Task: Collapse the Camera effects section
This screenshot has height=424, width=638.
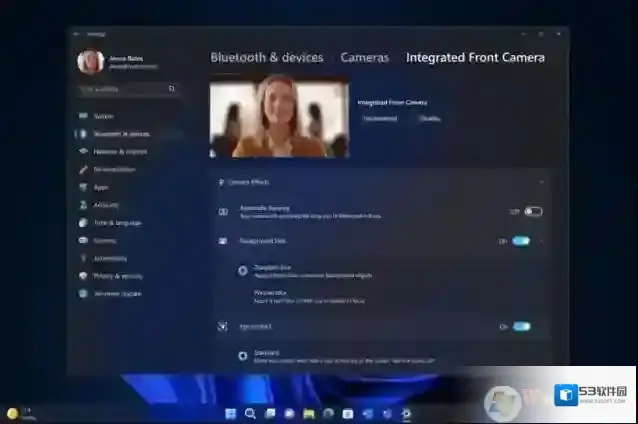Action: [x=542, y=182]
